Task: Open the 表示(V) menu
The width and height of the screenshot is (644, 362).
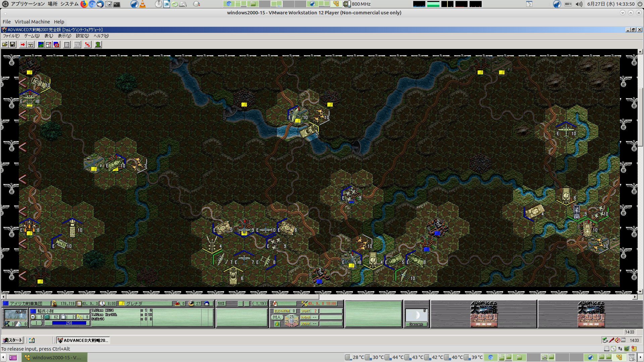Action: point(64,36)
